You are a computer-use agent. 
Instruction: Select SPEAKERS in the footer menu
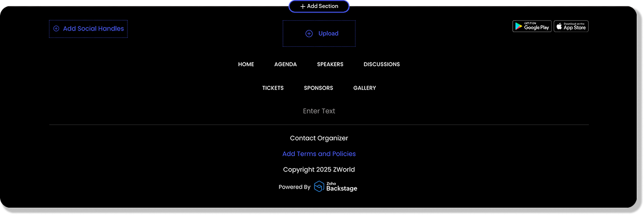[x=330, y=64]
